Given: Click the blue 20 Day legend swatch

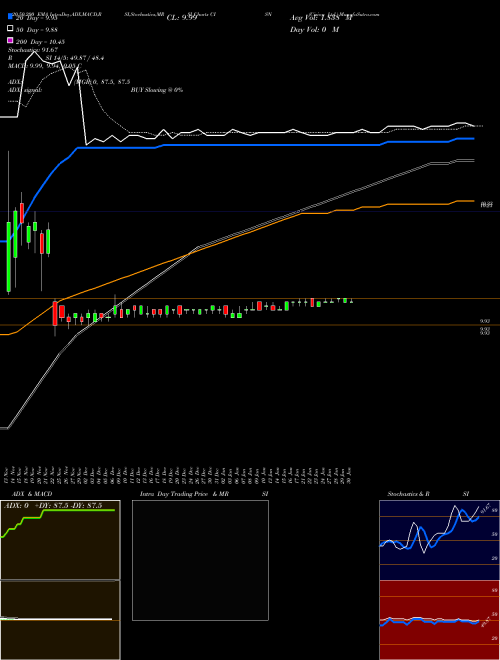Looking at the screenshot, I should 11,16.
